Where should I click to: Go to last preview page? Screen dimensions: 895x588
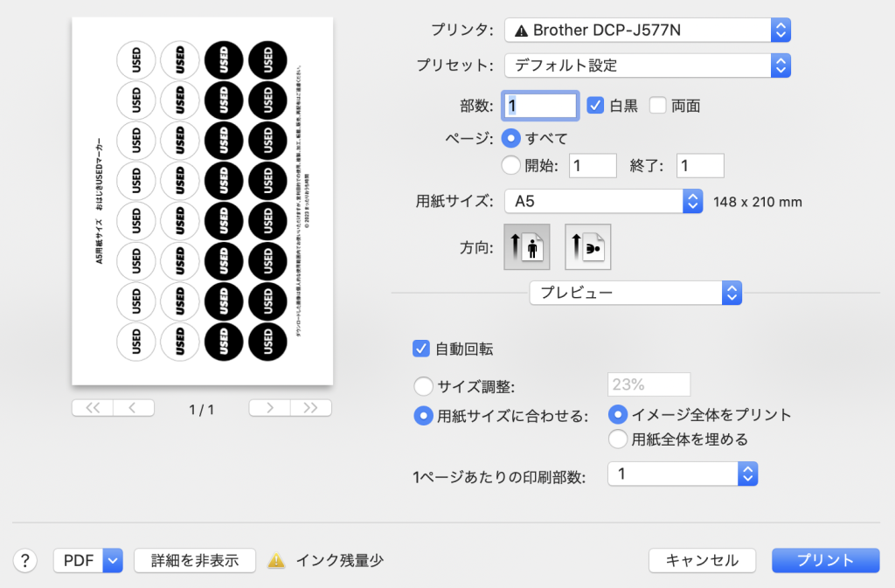click(310, 408)
